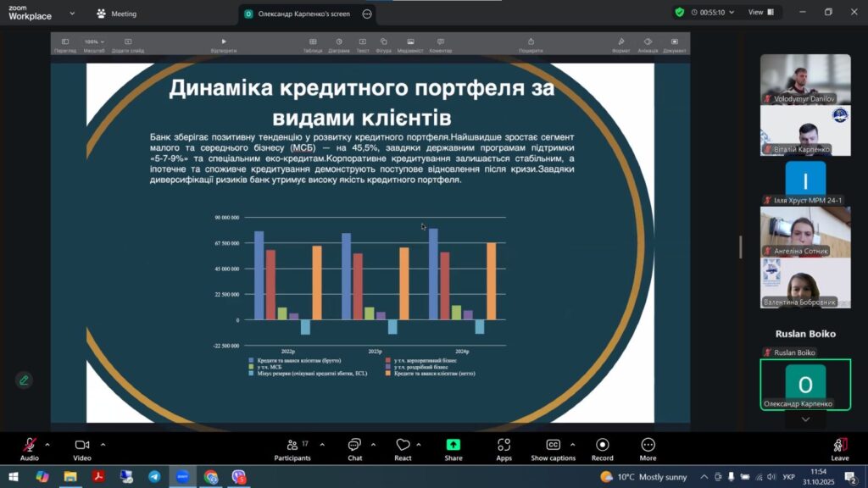Expand the audio options arrow

pos(47,444)
